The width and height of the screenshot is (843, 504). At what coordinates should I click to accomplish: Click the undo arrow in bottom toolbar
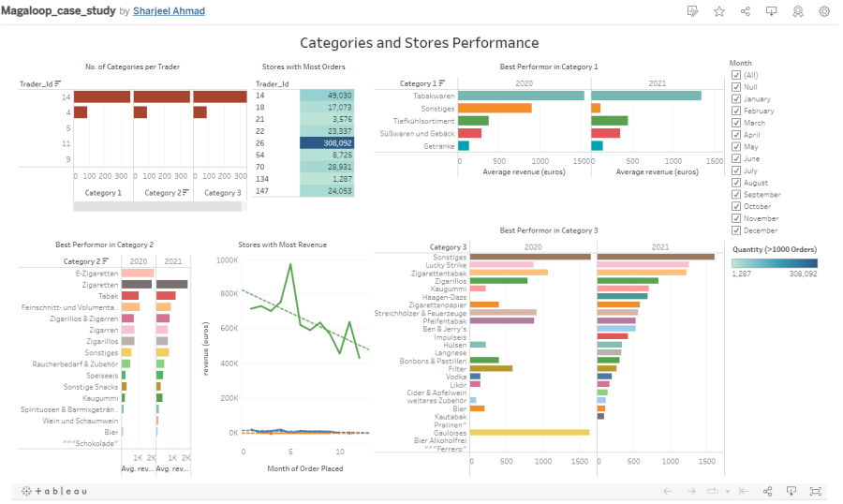[x=668, y=491]
